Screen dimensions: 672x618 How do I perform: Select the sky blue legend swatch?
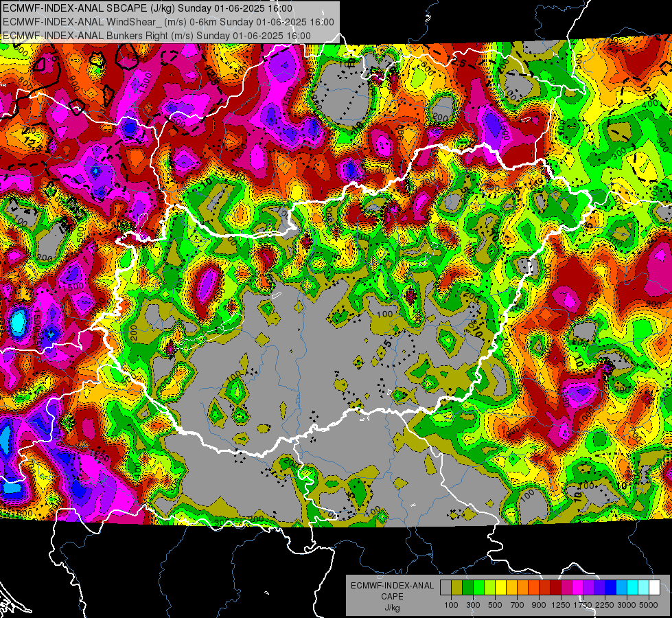point(622,588)
